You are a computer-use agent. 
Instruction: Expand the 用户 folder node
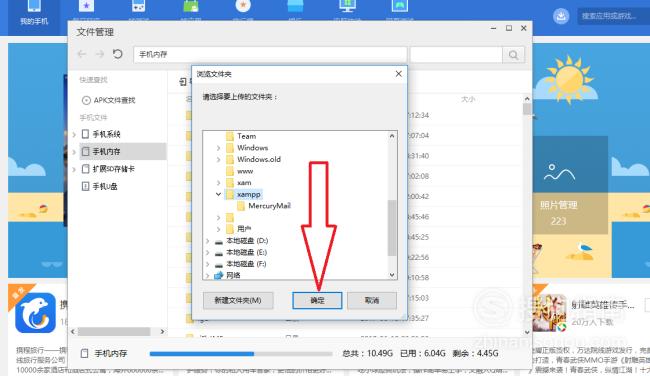(218, 229)
